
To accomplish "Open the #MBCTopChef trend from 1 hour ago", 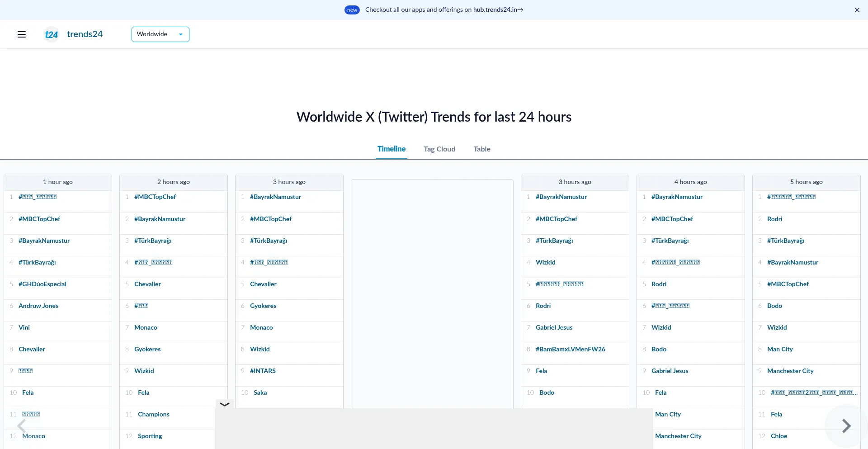I will (39, 219).
